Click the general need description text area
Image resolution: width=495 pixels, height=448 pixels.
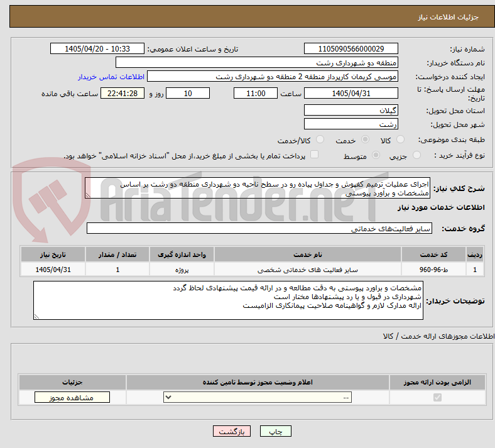point(258,188)
